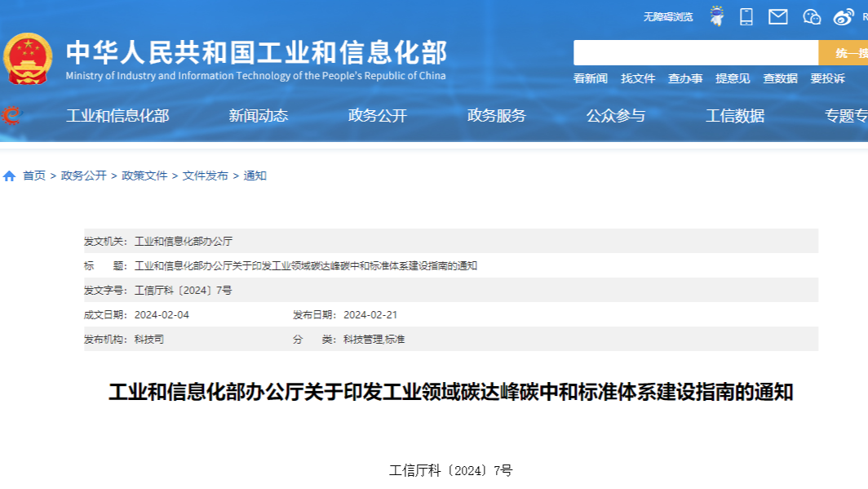868x489 pixels.
Task: Go to 文件发布 in breadcrumb
Action: point(206,176)
